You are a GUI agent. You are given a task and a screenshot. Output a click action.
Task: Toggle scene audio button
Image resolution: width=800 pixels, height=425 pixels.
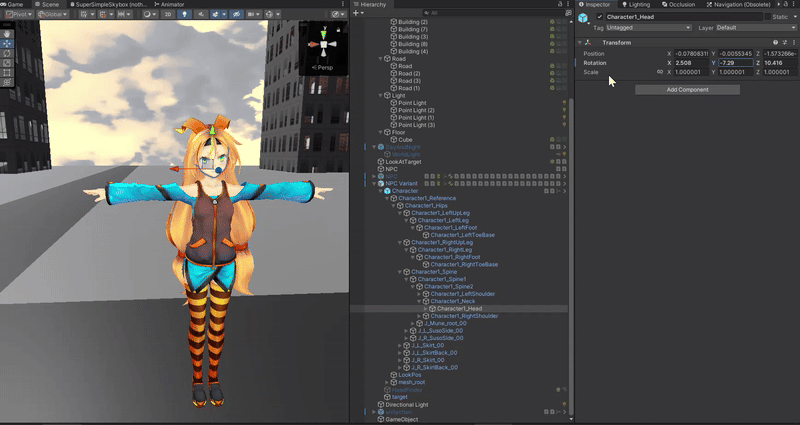(200, 14)
